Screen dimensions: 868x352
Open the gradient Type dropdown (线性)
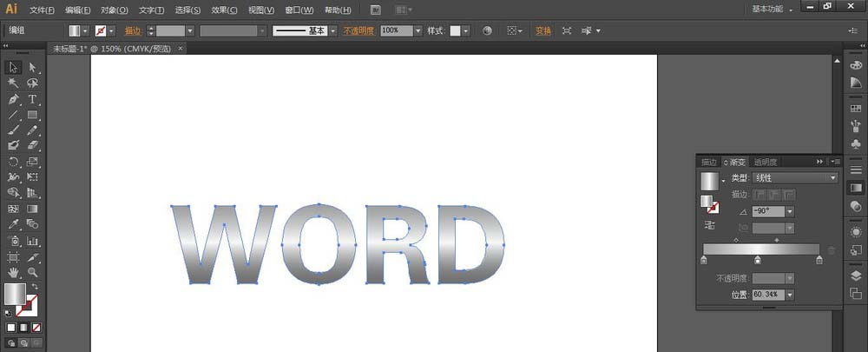(x=794, y=178)
